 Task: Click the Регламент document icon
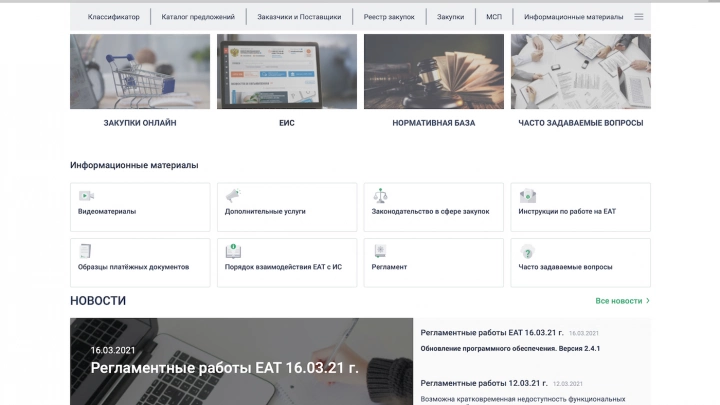(x=380, y=251)
